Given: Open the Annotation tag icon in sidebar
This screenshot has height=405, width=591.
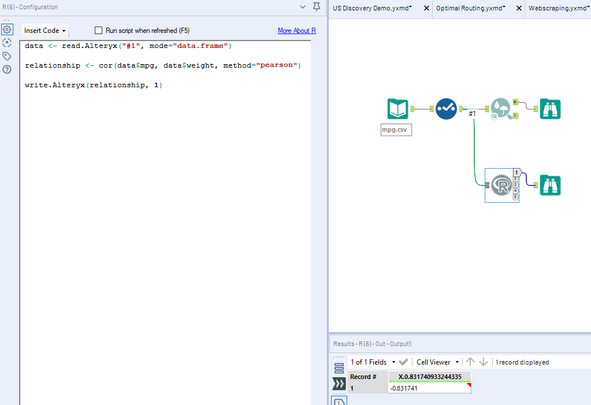Looking at the screenshot, I should [7, 56].
